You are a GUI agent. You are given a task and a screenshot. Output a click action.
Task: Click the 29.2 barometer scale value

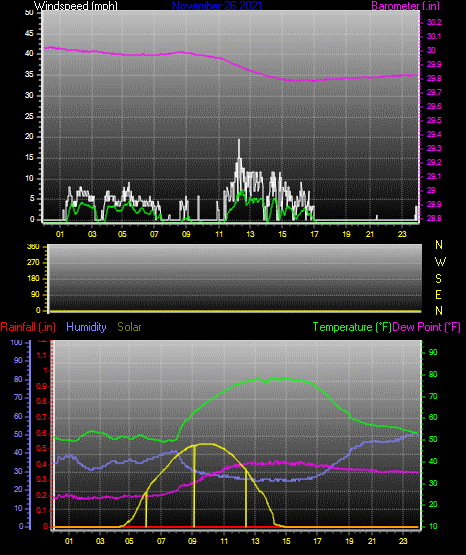tap(434, 162)
